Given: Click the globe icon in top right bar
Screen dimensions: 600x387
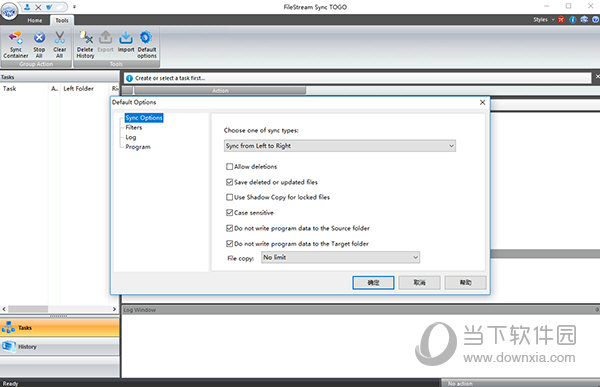Looking at the screenshot, I should [584, 20].
